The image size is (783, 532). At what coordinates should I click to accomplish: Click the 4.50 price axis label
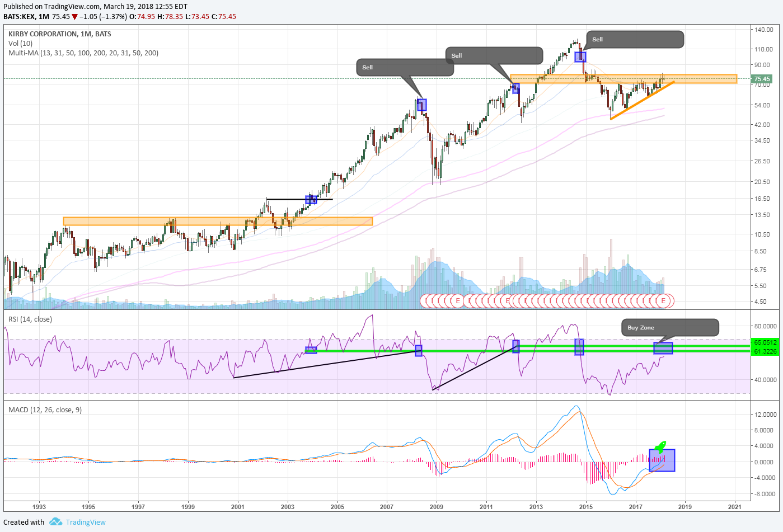click(761, 302)
